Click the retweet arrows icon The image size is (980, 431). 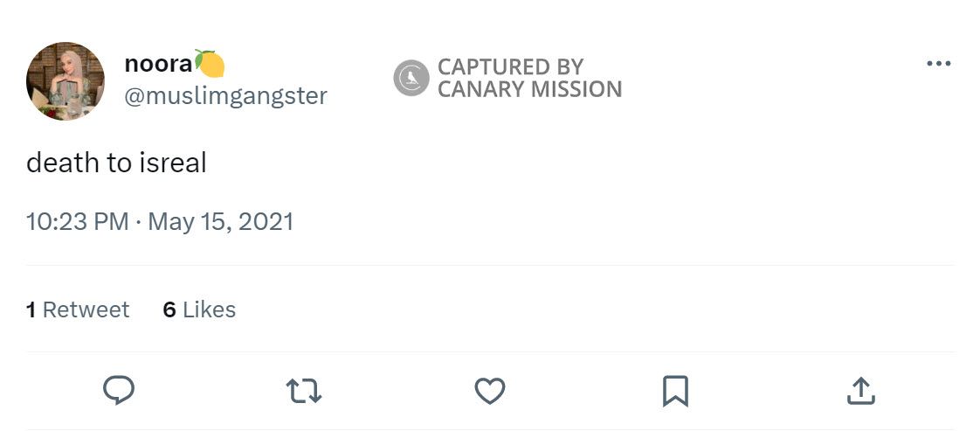click(304, 391)
